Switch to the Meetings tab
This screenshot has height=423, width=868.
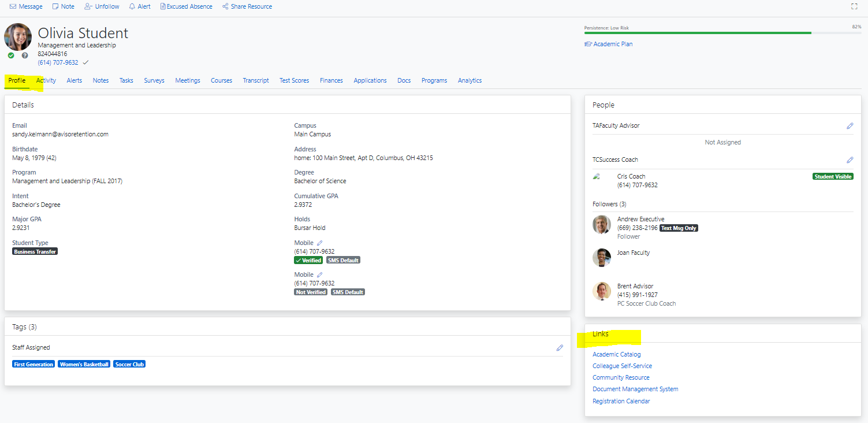188,80
